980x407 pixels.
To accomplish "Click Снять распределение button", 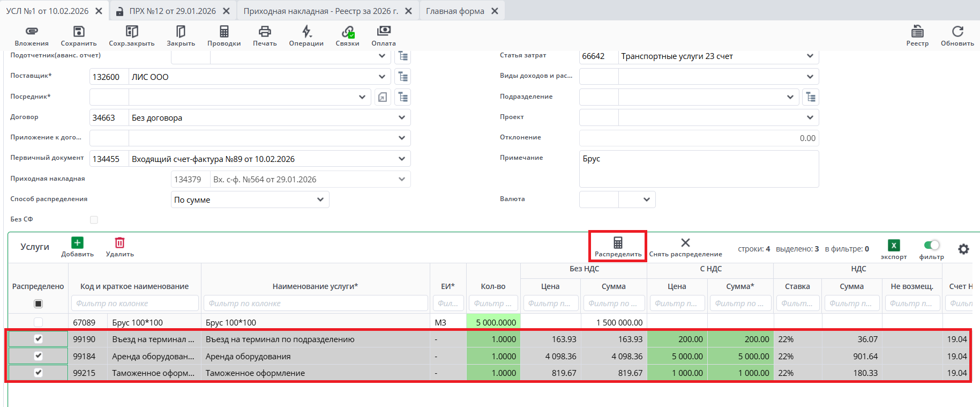I will (685, 247).
